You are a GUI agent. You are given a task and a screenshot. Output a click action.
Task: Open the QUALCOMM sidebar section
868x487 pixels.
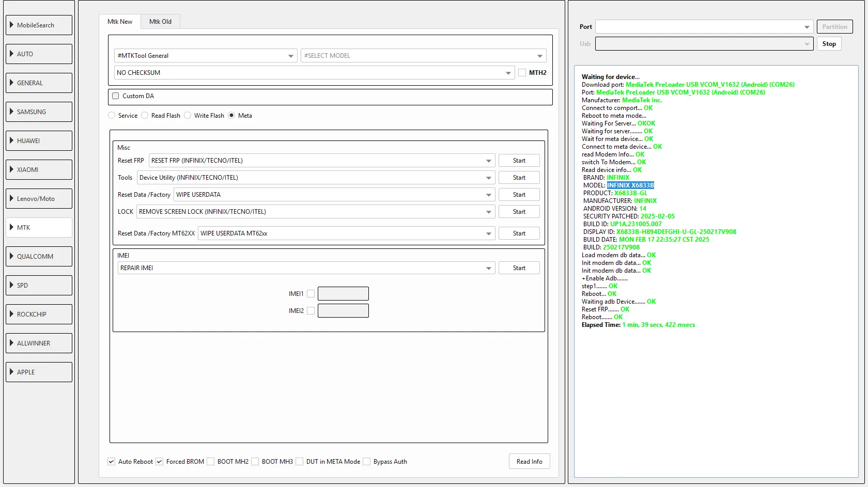point(39,256)
